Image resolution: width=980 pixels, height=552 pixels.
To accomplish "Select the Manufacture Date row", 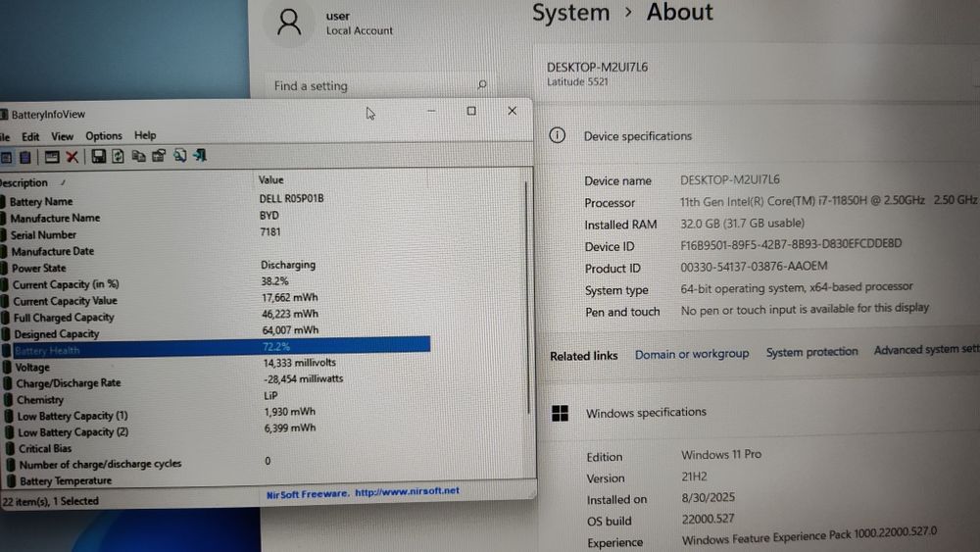I will click(216, 251).
